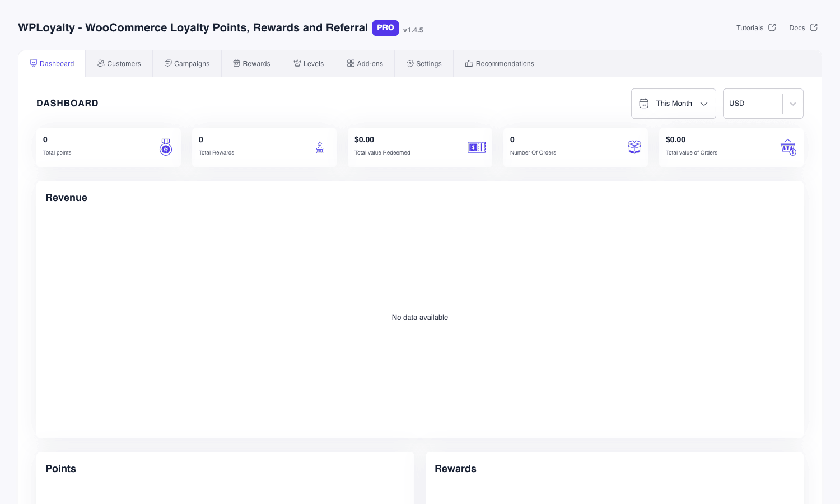Click the Points panel heading
Screen dimensions: 840x504
coord(60,469)
